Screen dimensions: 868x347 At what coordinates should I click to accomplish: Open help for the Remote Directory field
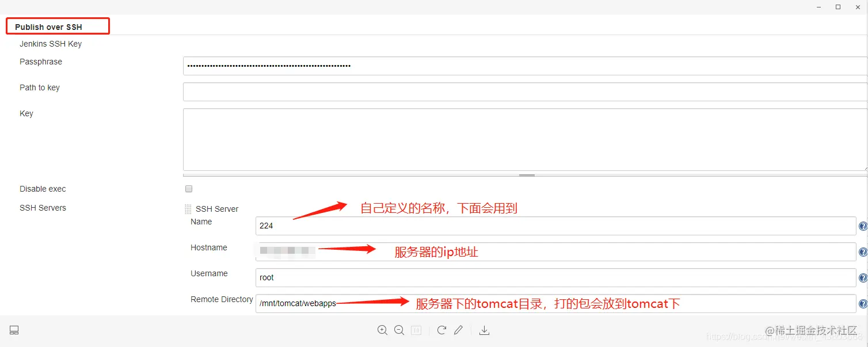click(x=863, y=304)
